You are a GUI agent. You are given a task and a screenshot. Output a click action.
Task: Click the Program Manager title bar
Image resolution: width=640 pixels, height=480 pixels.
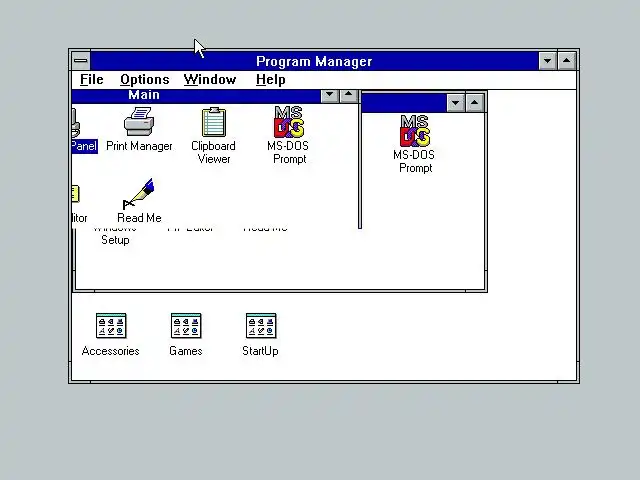(x=314, y=61)
